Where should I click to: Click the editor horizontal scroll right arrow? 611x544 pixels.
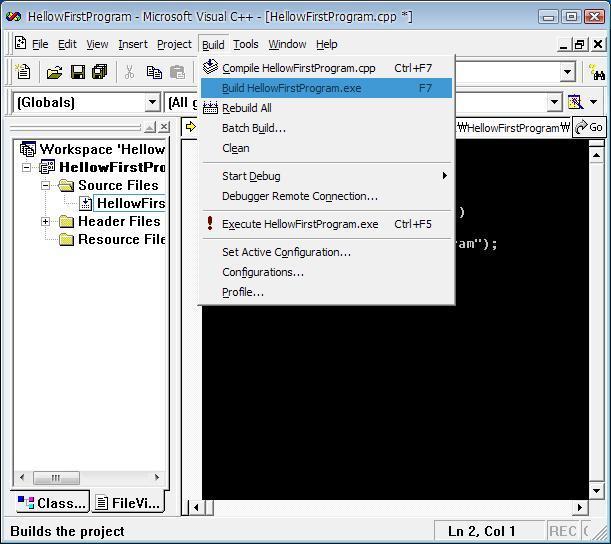[x=580, y=507]
